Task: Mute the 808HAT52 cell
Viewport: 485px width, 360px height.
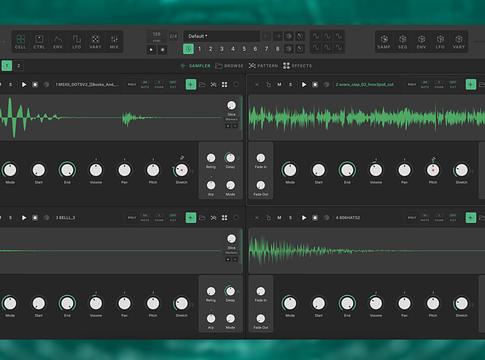Action: 279,218
